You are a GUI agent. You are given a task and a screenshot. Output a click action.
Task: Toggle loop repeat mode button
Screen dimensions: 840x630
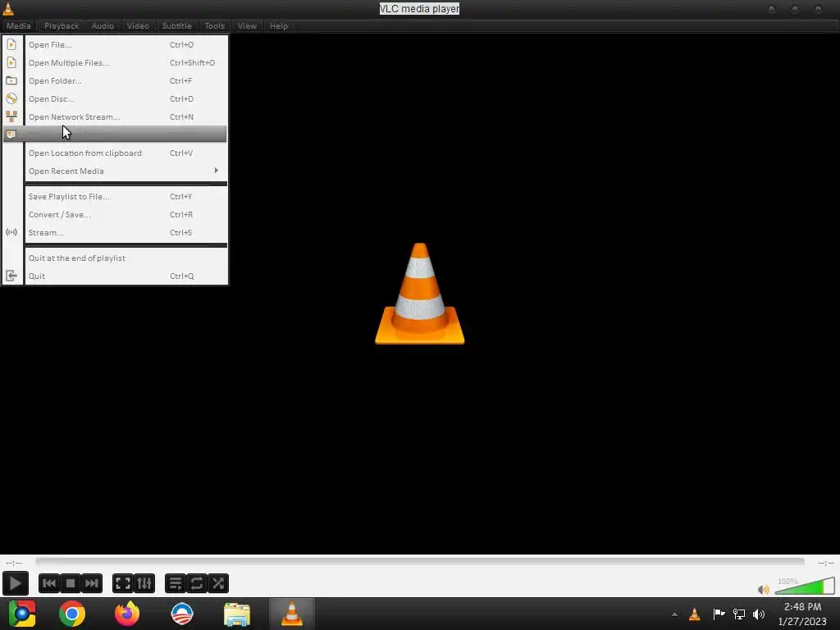197,583
